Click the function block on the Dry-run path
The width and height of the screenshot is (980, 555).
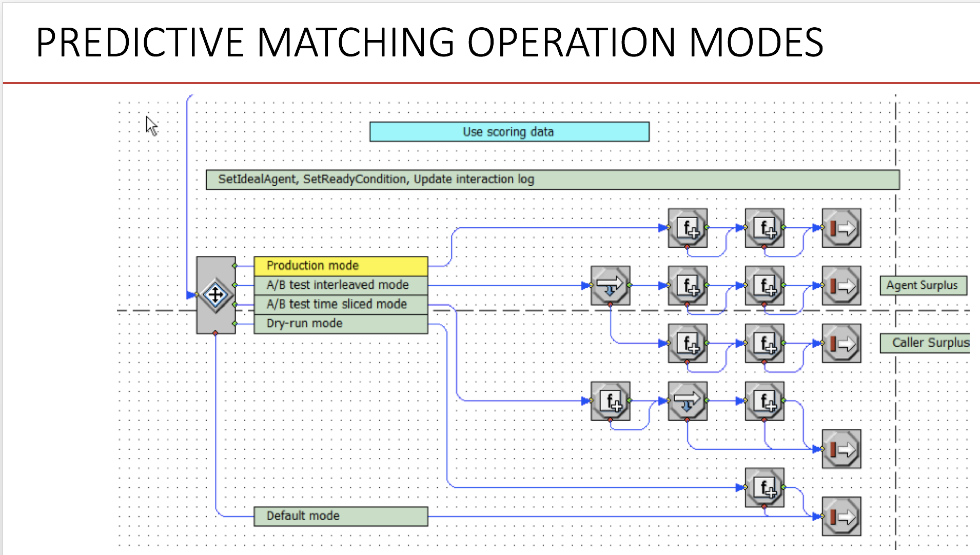pos(765,487)
